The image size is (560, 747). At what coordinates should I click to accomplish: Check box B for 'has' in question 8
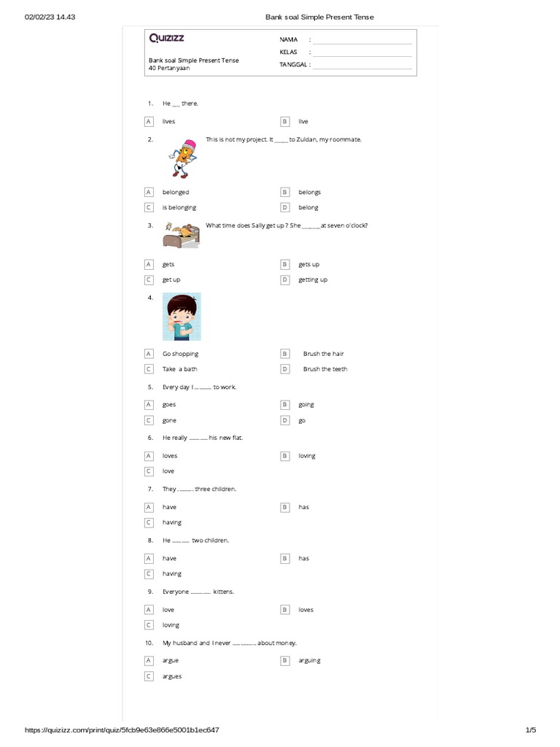(285, 558)
